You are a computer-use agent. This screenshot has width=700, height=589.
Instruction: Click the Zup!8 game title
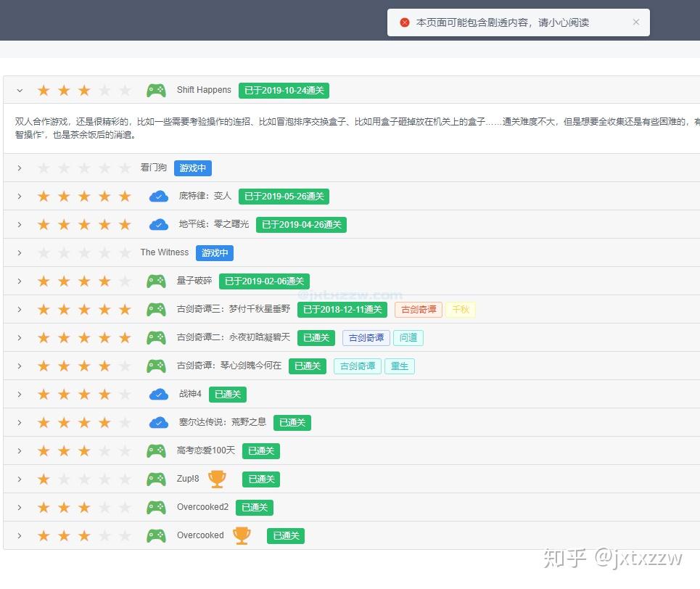(188, 479)
